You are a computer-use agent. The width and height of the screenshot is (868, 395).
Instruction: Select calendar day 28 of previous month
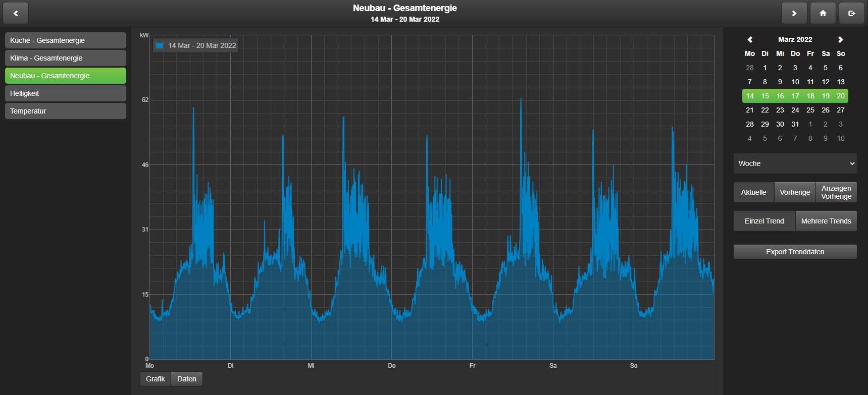[750, 68]
